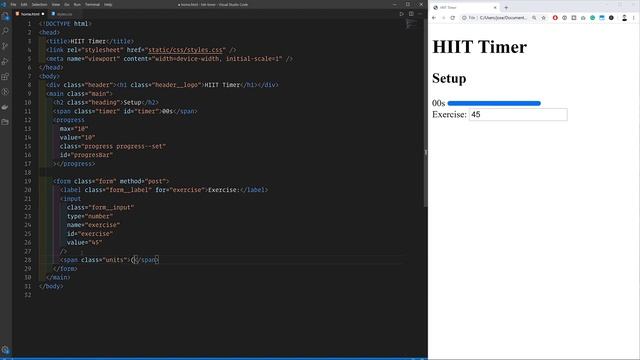Viewport: 640px width, 360px height.
Task: Open Source Control view in activity bar
Action: [5, 46]
